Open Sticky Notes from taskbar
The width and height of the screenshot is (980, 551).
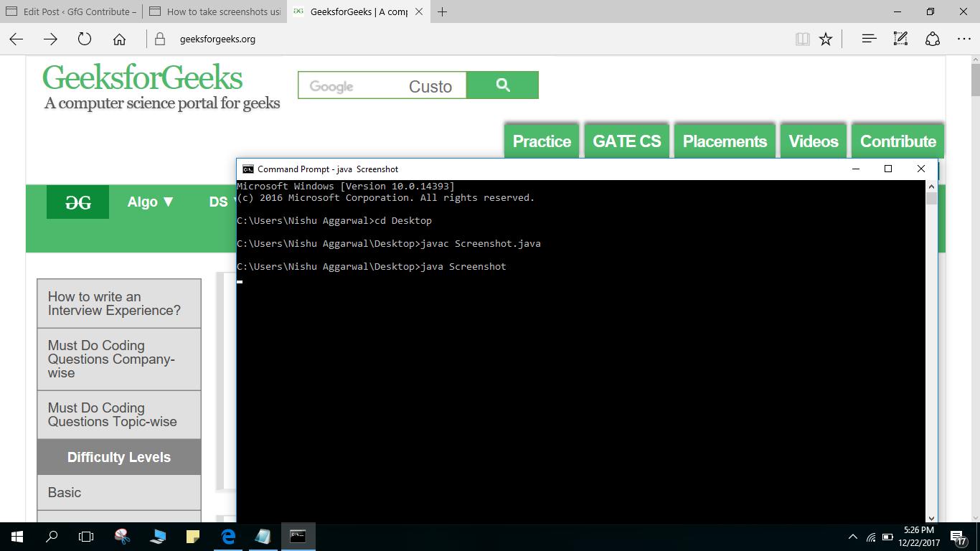pos(192,536)
